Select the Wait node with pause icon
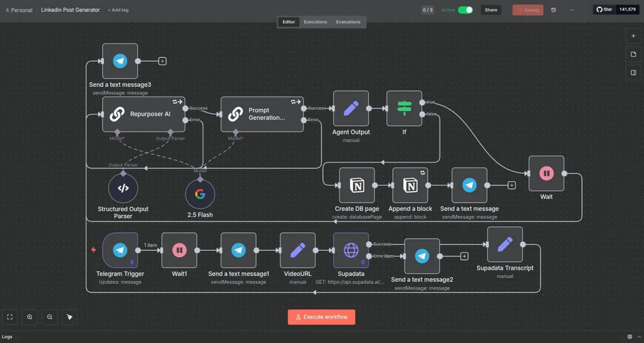 [546, 173]
